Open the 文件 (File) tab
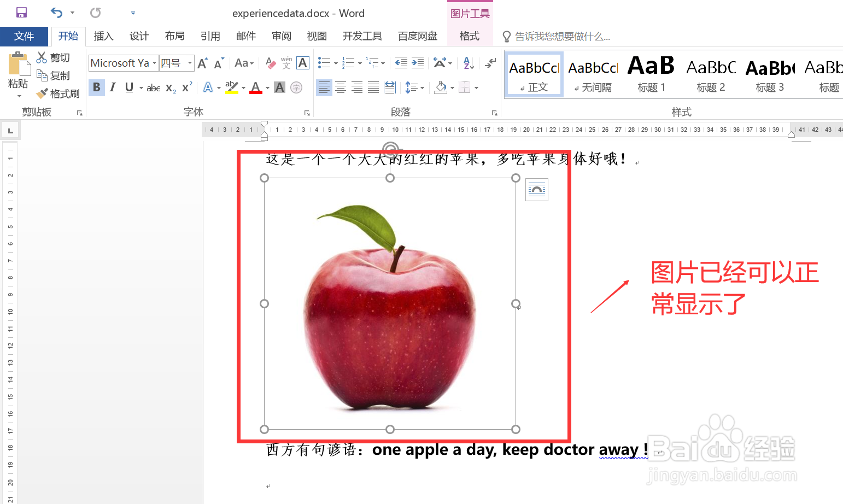Viewport: 843px width, 504px height. (24, 36)
